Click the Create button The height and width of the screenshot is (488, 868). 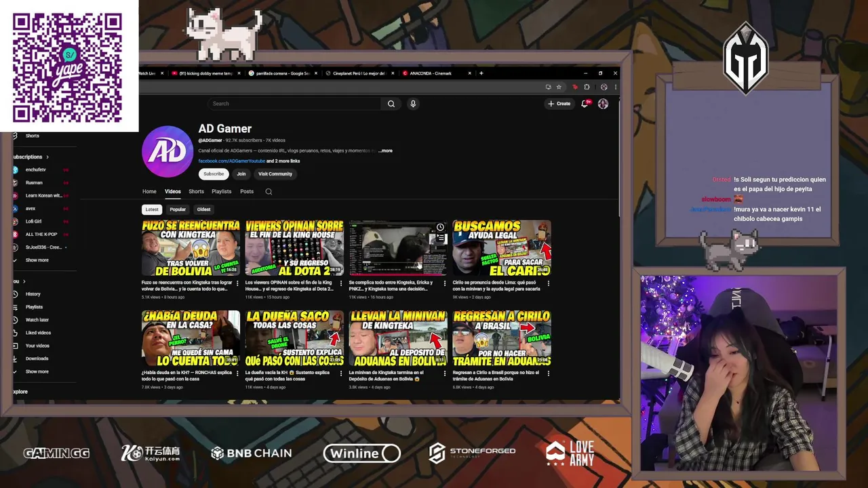[559, 104]
